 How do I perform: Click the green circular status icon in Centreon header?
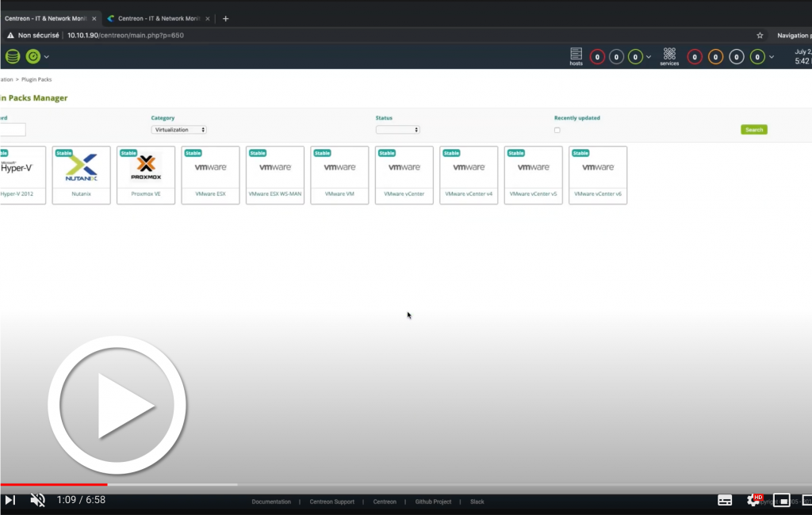click(33, 56)
